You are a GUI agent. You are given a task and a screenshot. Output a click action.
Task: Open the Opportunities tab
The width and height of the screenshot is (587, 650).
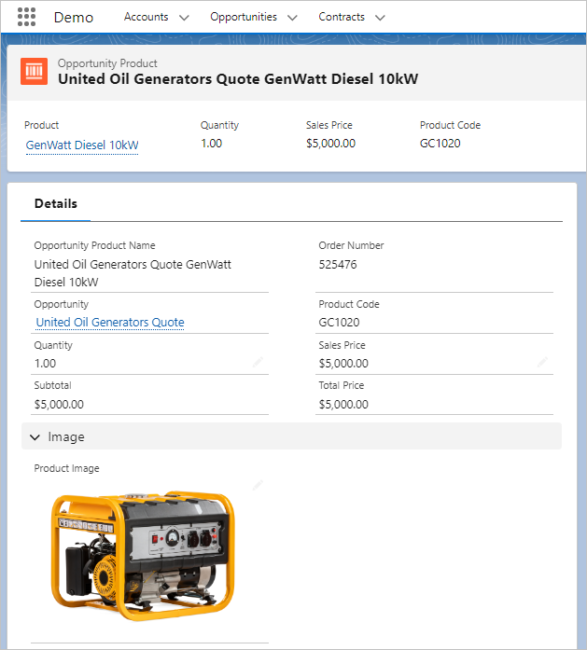pos(243,17)
